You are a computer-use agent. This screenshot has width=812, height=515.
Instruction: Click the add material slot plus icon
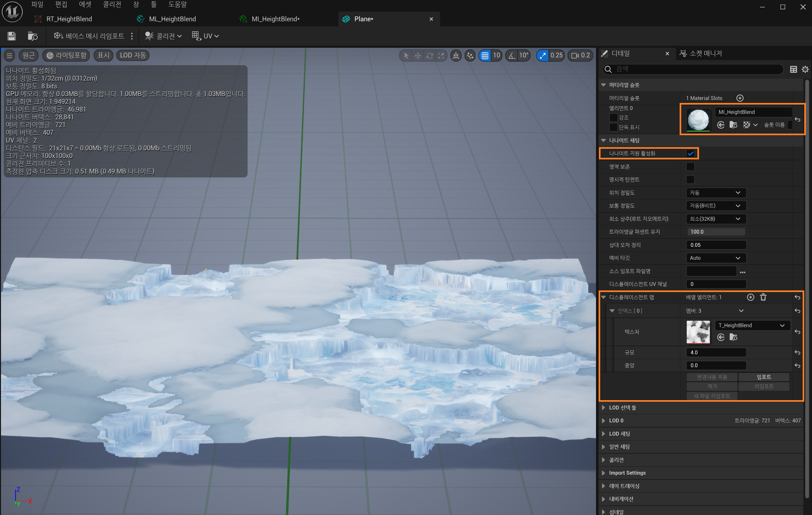pos(740,98)
